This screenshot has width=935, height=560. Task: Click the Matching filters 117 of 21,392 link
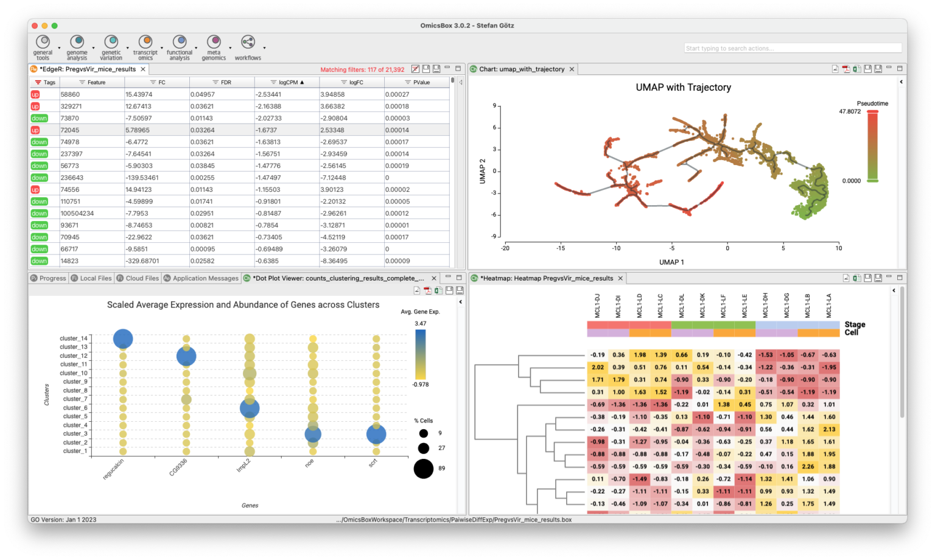(362, 69)
